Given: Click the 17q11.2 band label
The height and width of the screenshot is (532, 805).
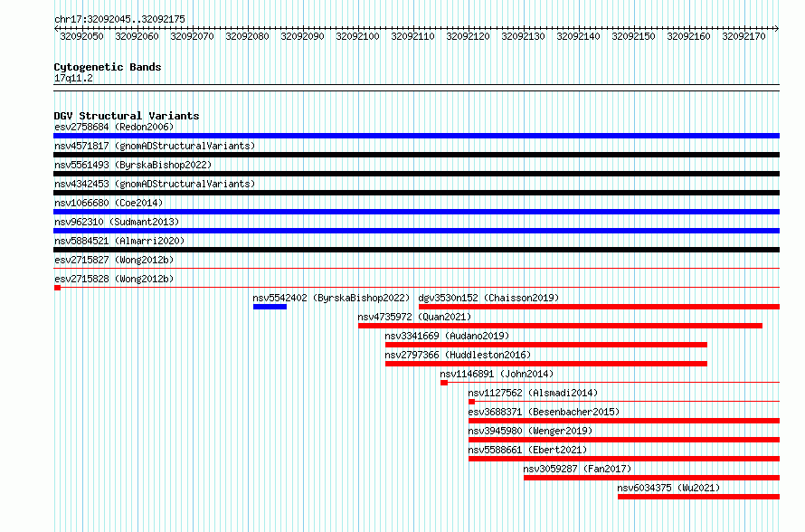Looking at the screenshot, I should 73,78.
